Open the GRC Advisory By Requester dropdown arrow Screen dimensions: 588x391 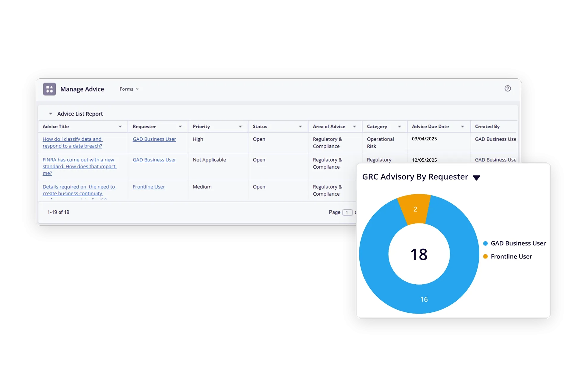tap(476, 178)
